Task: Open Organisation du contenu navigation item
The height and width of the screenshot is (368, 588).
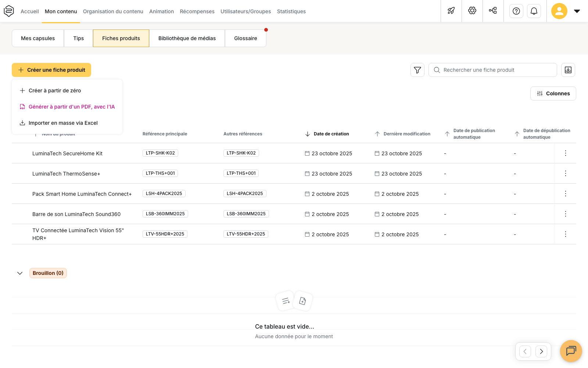Action: coord(113,11)
